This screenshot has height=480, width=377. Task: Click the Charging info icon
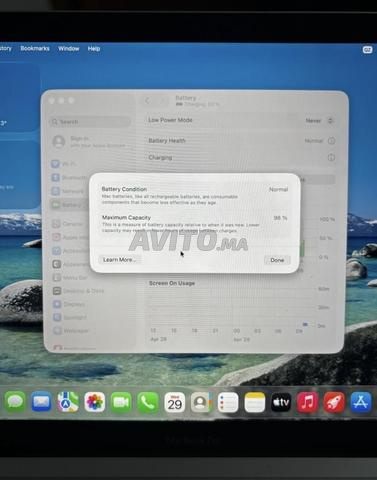pyautogui.click(x=331, y=157)
